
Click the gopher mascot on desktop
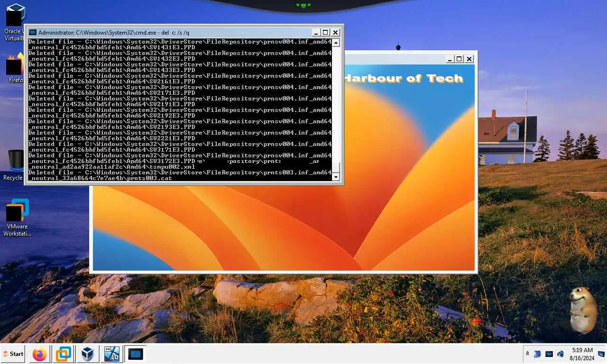[582, 309]
